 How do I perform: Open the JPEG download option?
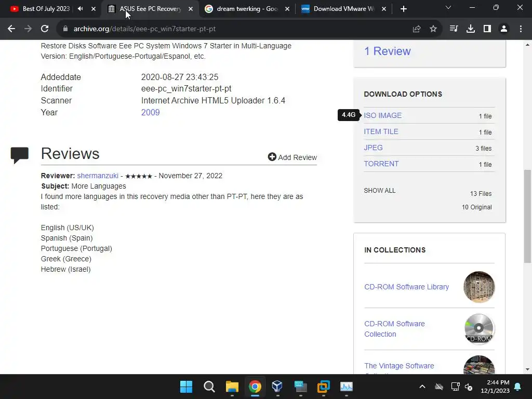[373, 148]
